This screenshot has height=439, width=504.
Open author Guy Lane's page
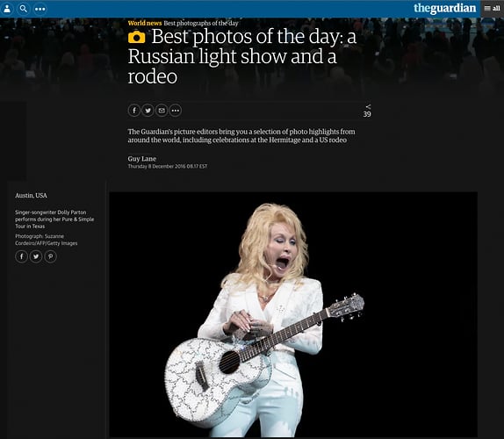(142, 159)
